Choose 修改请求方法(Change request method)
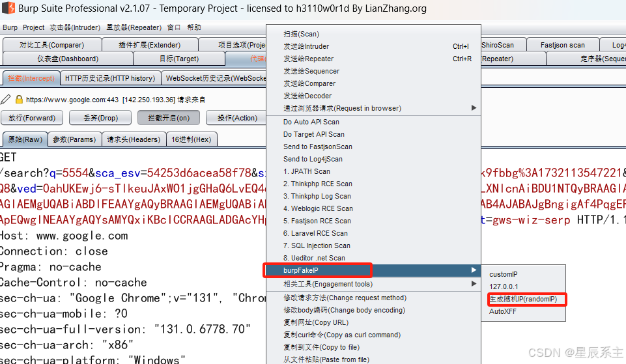 (373, 298)
